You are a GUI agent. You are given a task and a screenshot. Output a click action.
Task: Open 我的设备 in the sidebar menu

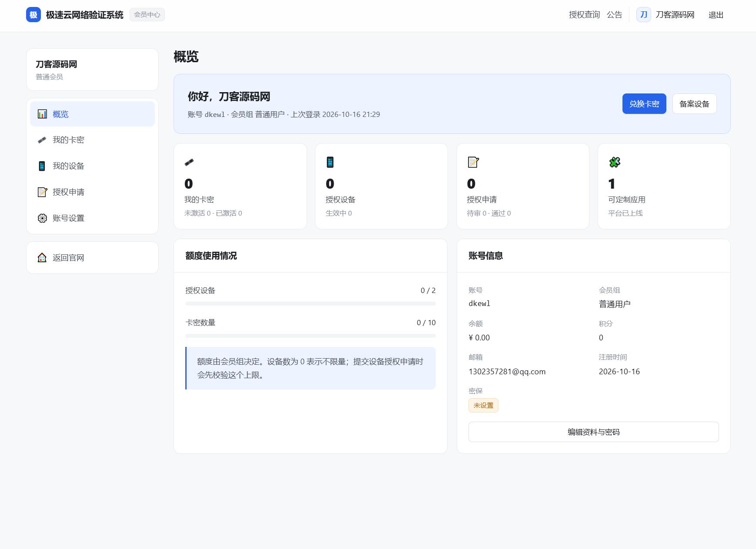pyautogui.click(x=92, y=166)
